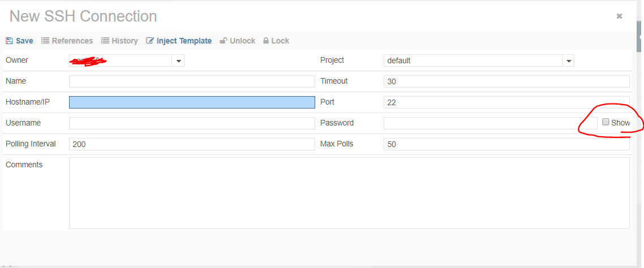This screenshot has height=268, width=644.
Task: Select the Username text field
Action: (192, 123)
